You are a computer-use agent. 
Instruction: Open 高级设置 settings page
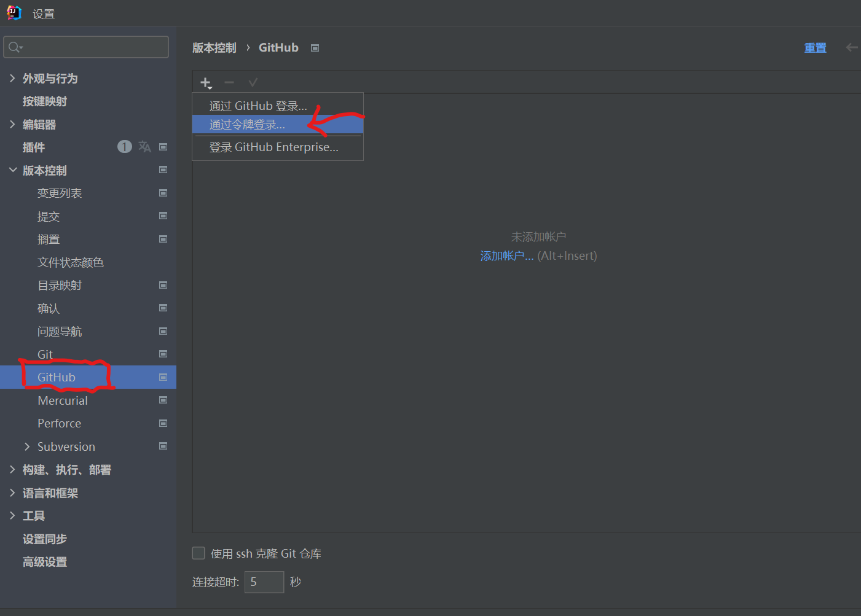[45, 562]
